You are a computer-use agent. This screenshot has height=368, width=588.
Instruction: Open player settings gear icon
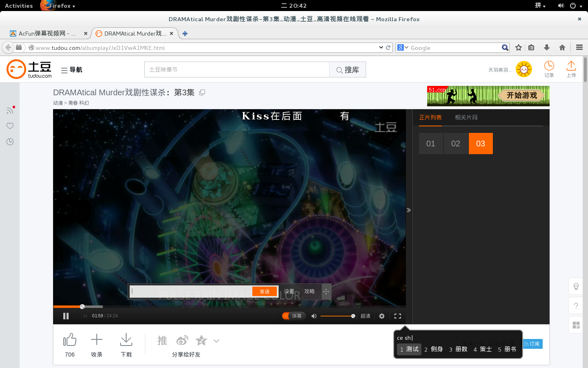[x=382, y=316]
